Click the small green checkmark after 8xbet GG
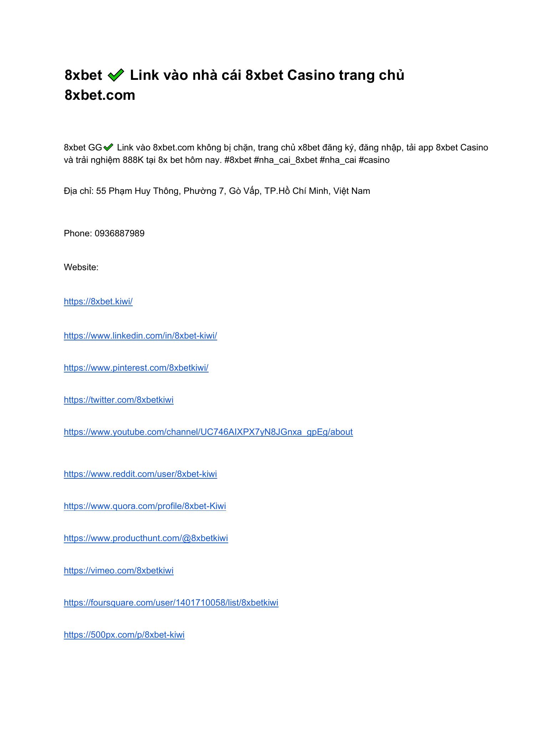Viewport: 535px width, 756px height. pyautogui.click(x=108, y=147)
